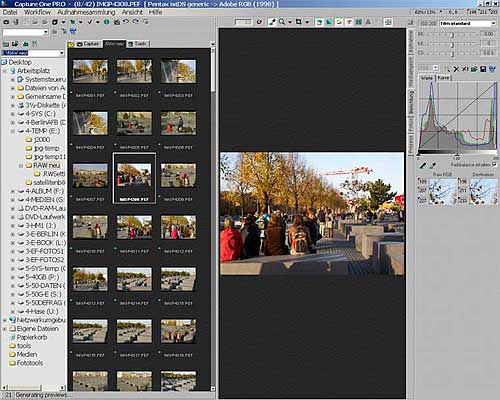500x400 pixels.
Task: Select the j2000 folder
Action: (x=42, y=140)
